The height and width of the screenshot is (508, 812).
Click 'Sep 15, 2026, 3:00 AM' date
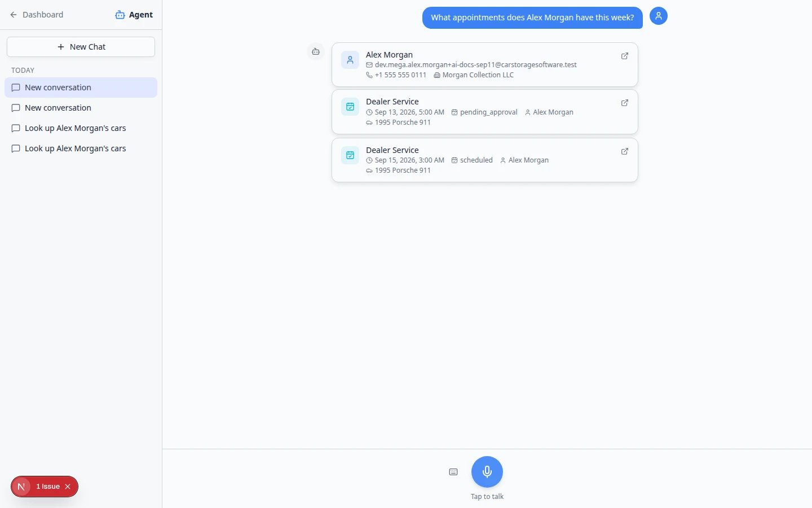click(409, 160)
